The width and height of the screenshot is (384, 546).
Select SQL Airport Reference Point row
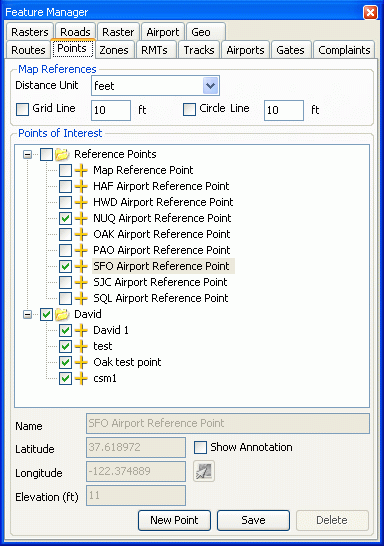pyautogui.click(x=161, y=298)
